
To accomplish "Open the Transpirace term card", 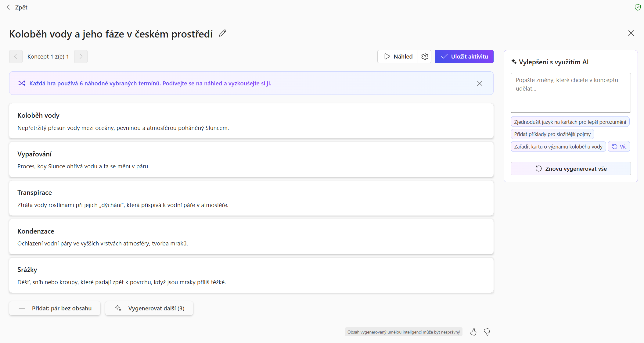I will pyautogui.click(x=251, y=198).
